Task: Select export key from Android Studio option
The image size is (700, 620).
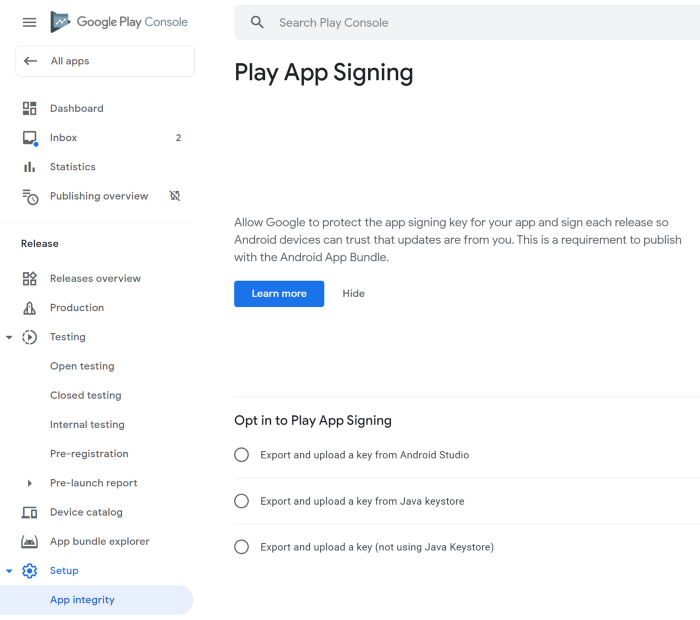Action: pos(242,455)
